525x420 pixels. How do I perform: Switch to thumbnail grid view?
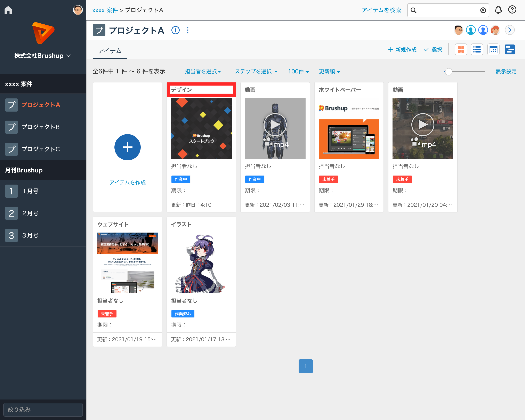point(461,50)
